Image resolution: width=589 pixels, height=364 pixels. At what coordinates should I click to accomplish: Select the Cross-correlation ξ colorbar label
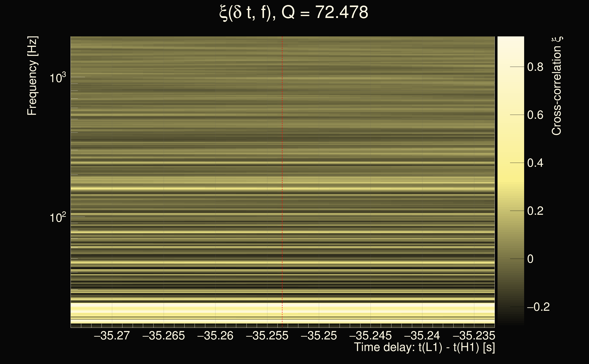pyautogui.click(x=557, y=86)
